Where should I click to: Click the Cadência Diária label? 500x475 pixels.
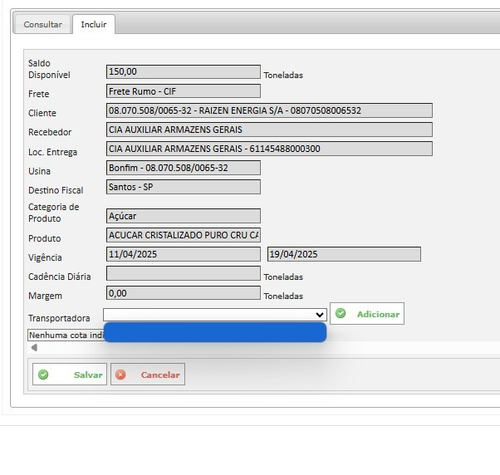pyautogui.click(x=59, y=277)
